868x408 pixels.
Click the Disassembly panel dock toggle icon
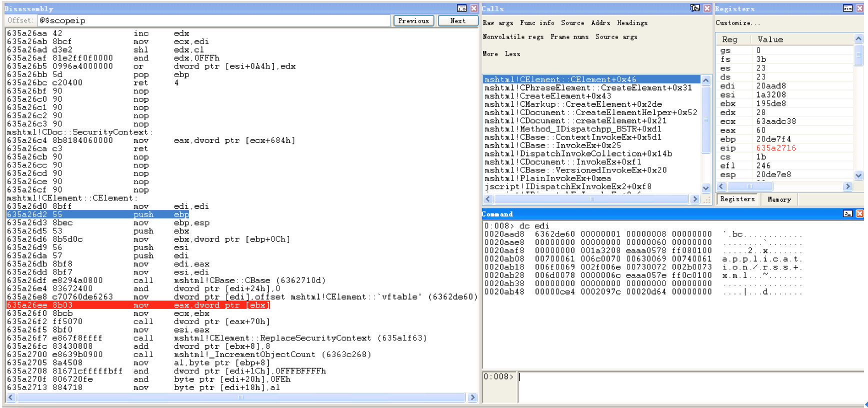pyautogui.click(x=461, y=8)
